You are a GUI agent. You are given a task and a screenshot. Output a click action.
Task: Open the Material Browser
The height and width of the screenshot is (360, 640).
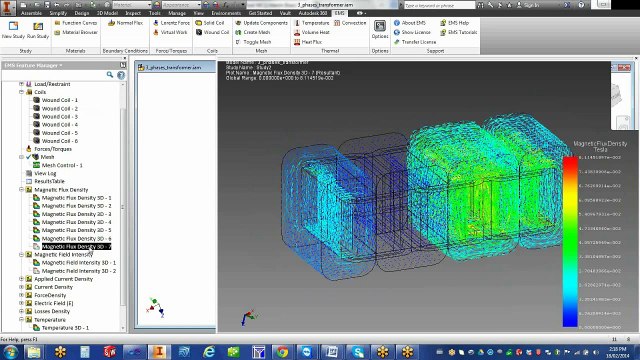tap(76, 32)
